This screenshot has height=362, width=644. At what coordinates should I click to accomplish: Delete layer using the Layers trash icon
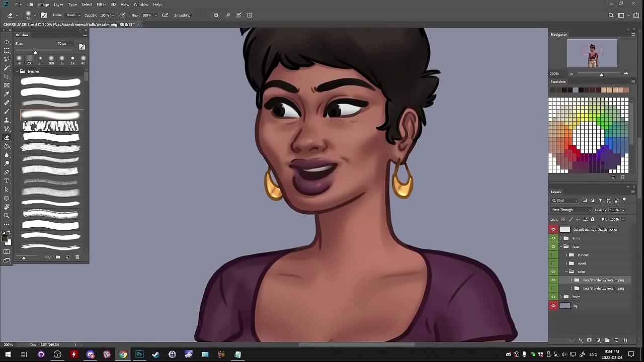click(625, 340)
